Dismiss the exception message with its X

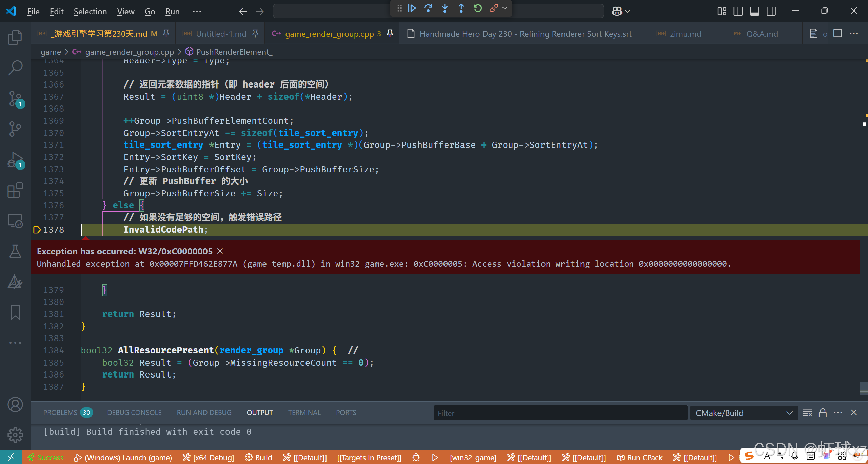(x=220, y=251)
